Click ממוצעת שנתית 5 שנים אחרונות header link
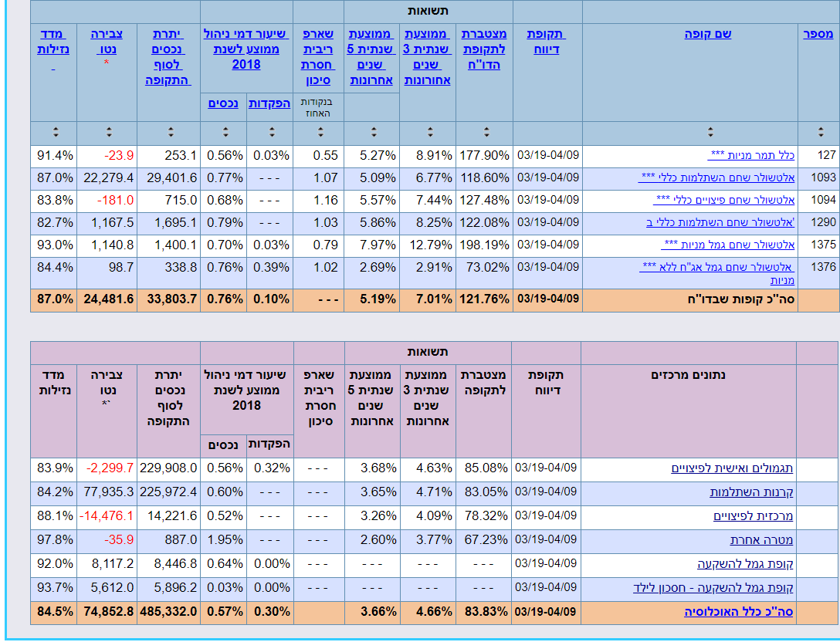The height and width of the screenshot is (642, 840). (371, 57)
